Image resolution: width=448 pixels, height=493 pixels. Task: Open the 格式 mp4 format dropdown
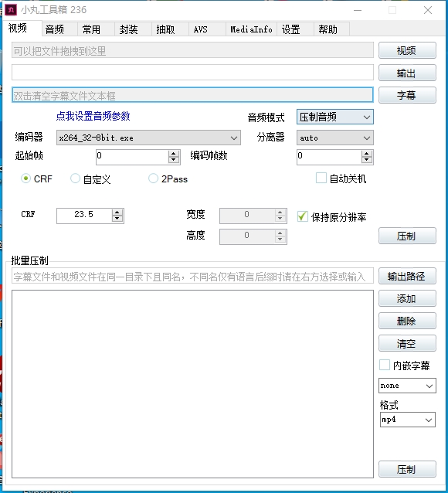[407, 420]
